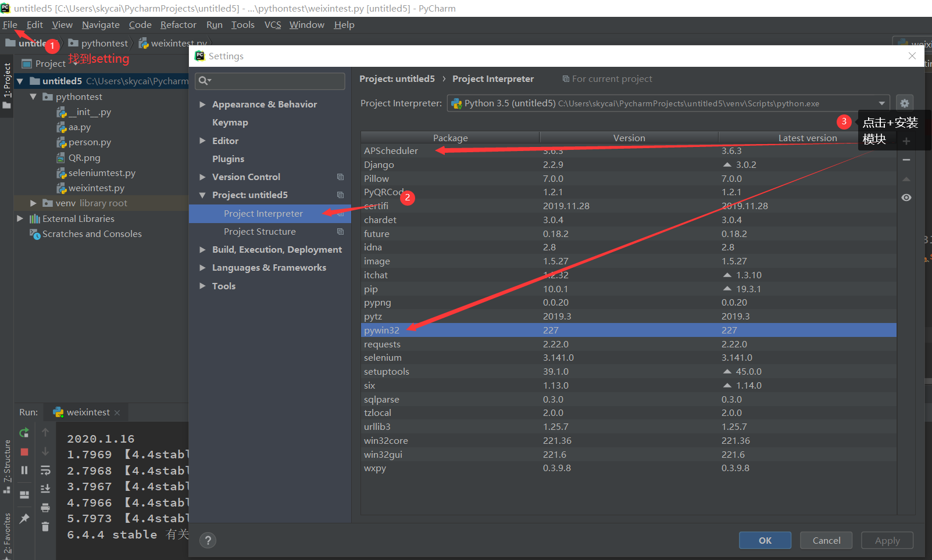This screenshot has width=932, height=560.
Task: Pin the Run tab with the pin icon
Action: coord(24,518)
